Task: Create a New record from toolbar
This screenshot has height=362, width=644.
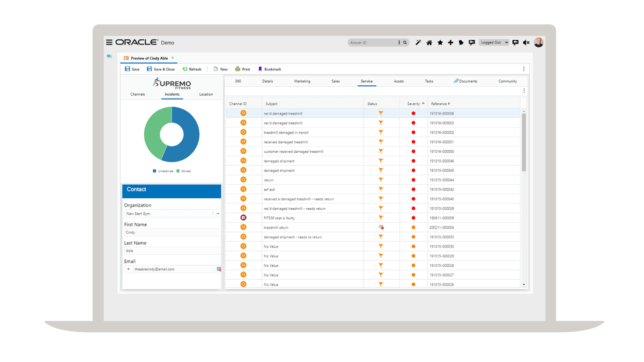Action: [220, 69]
